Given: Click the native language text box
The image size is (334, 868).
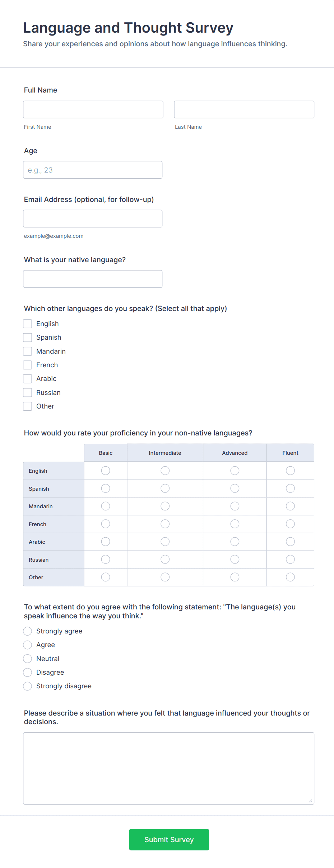Looking at the screenshot, I should tap(93, 279).
